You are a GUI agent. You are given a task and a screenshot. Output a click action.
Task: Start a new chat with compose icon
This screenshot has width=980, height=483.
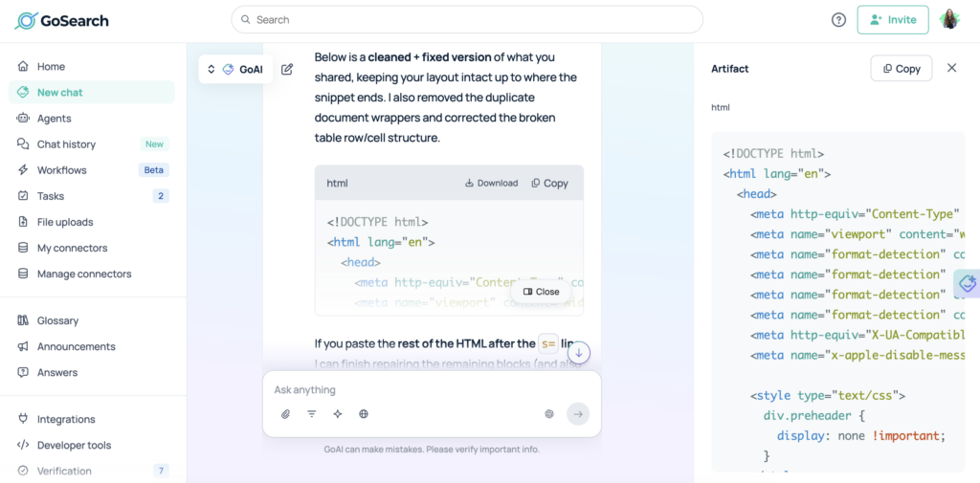point(287,70)
